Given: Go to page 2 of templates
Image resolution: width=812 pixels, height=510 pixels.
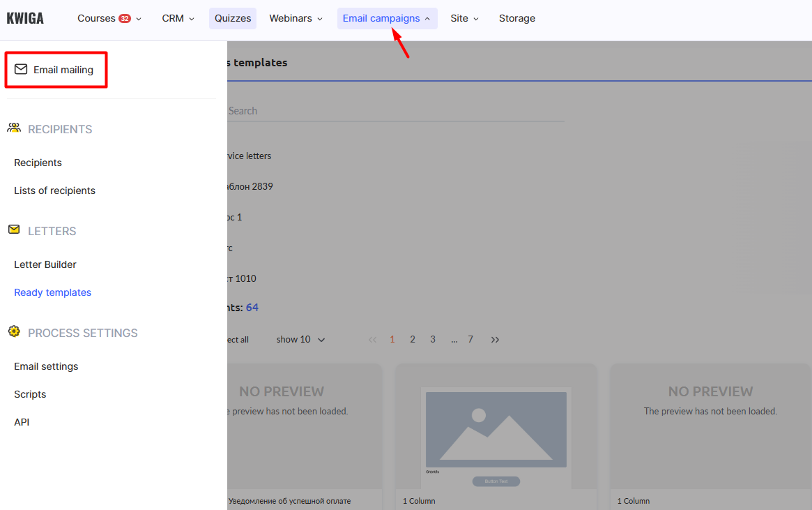Looking at the screenshot, I should [413, 340].
